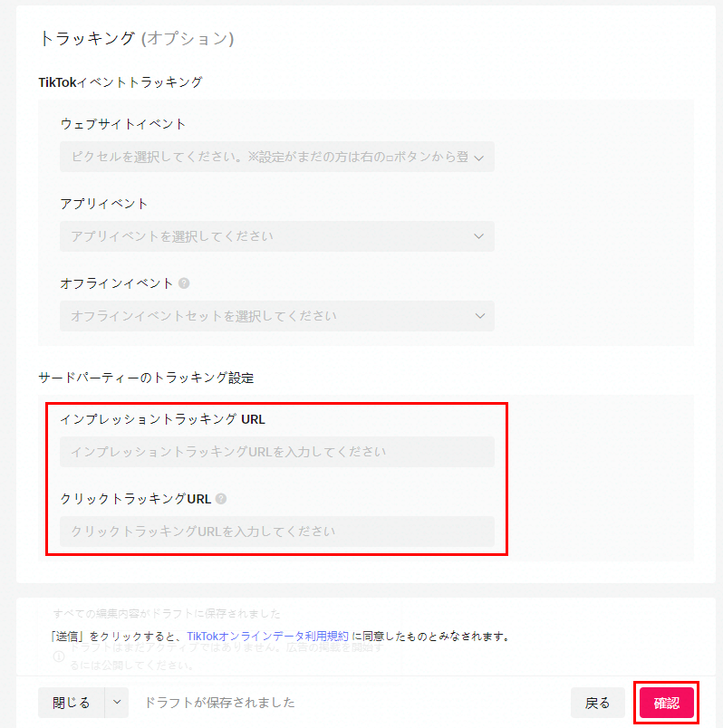Click the chevron arrow in アプリイベント field
The height and width of the screenshot is (728, 723).
(478, 236)
